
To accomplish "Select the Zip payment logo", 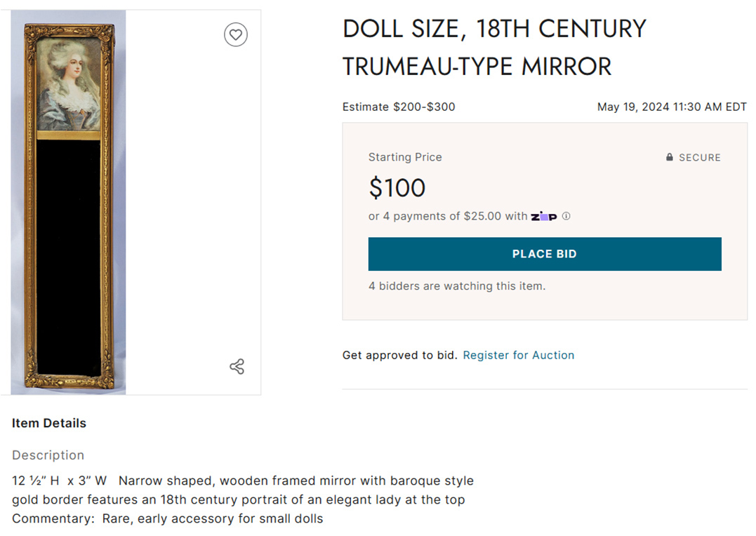I will click(543, 216).
